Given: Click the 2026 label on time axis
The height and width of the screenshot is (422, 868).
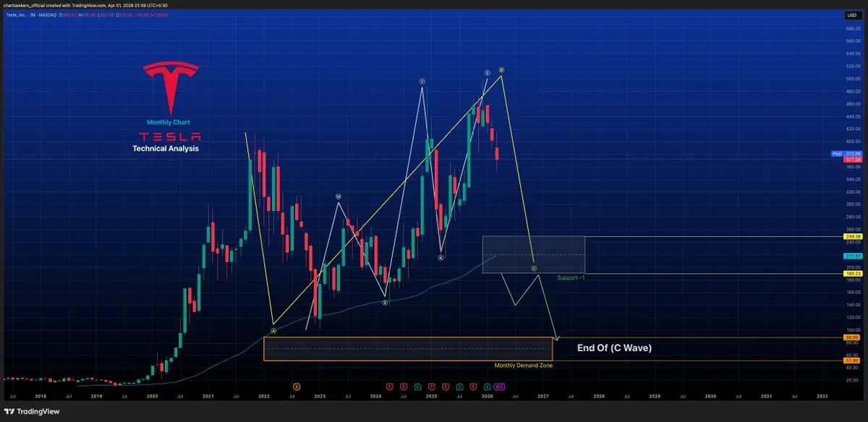Looking at the screenshot, I should coord(488,397).
